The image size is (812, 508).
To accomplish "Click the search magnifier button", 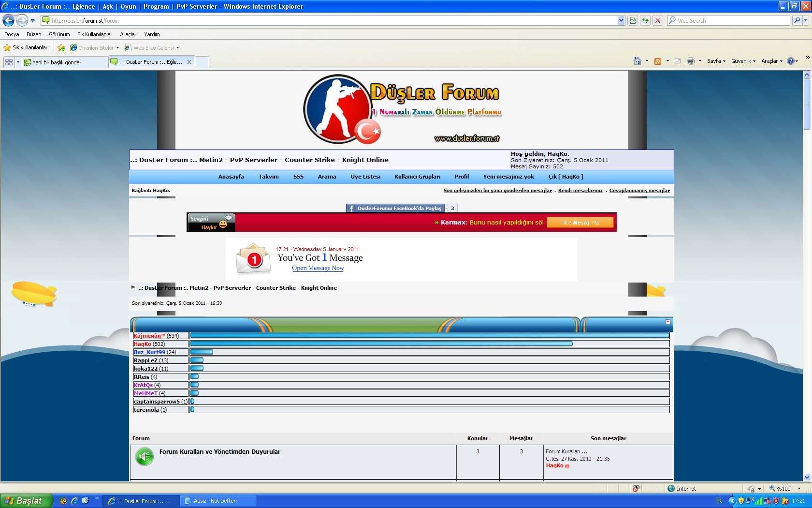I will pos(797,20).
